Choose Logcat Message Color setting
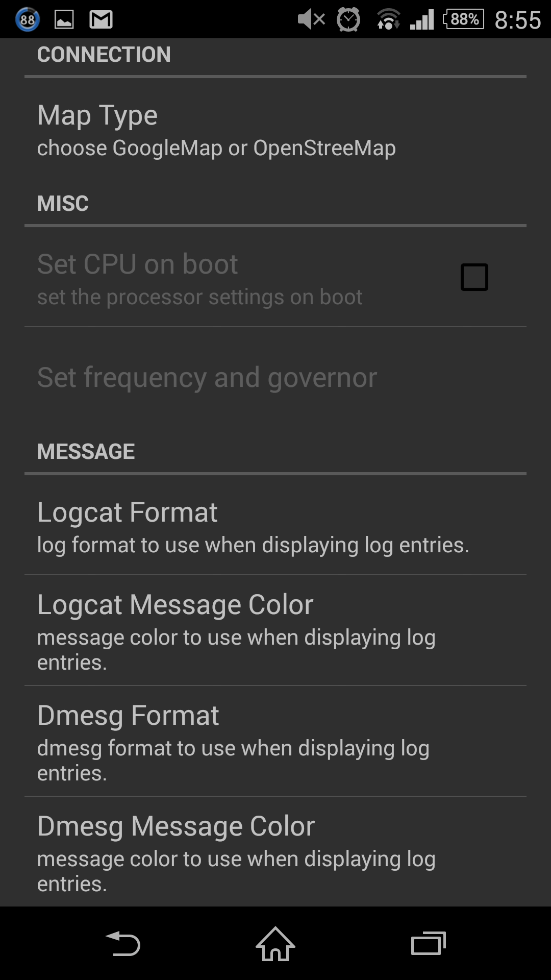Viewport: 551px width, 980px height. tap(275, 630)
